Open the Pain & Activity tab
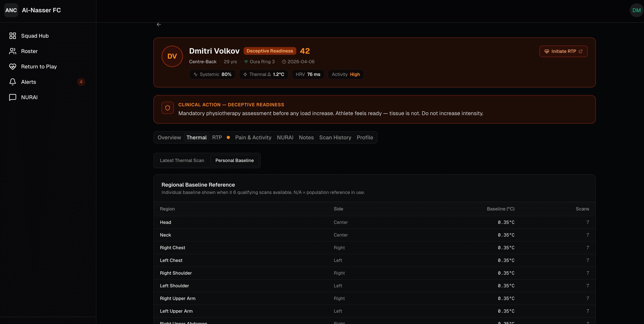Image resolution: width=644 pixels, height=324 pixels. (253, 137)
